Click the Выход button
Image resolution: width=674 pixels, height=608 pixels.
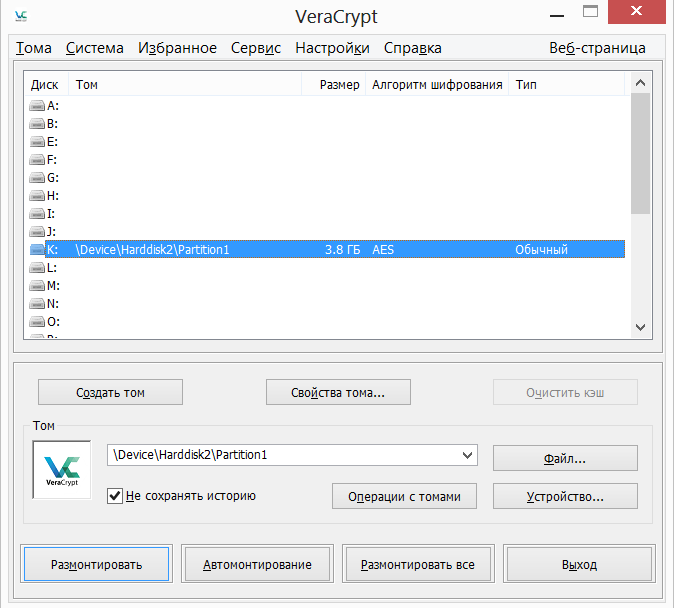point(579,564)
